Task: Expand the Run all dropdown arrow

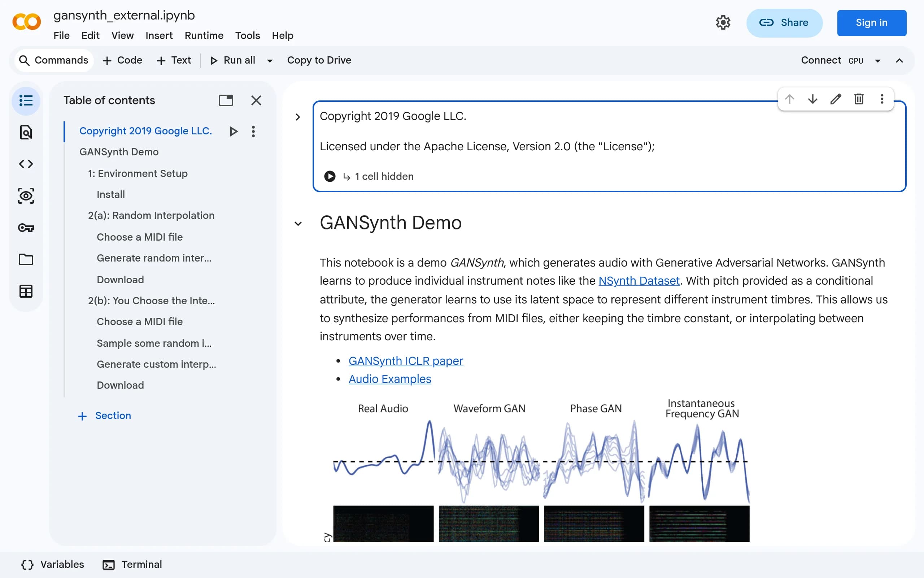Action: pyautogui.click(x=270, y=60)
